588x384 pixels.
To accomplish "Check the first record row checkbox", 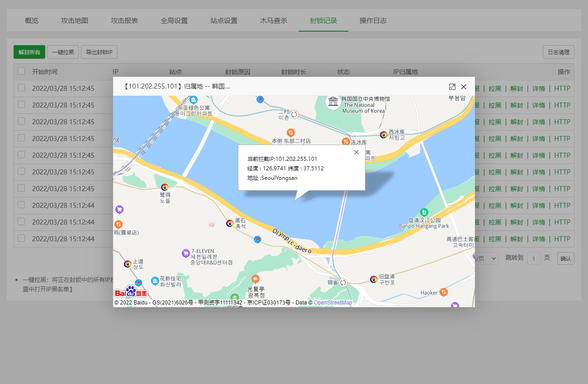I will 21,88.
